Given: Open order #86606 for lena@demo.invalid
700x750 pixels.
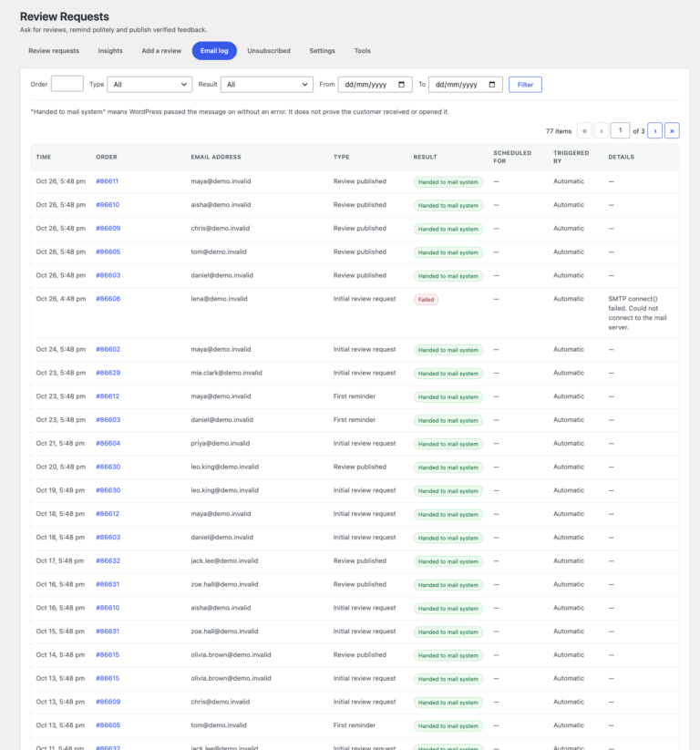Looking at the screenshot, I should 108,299.
